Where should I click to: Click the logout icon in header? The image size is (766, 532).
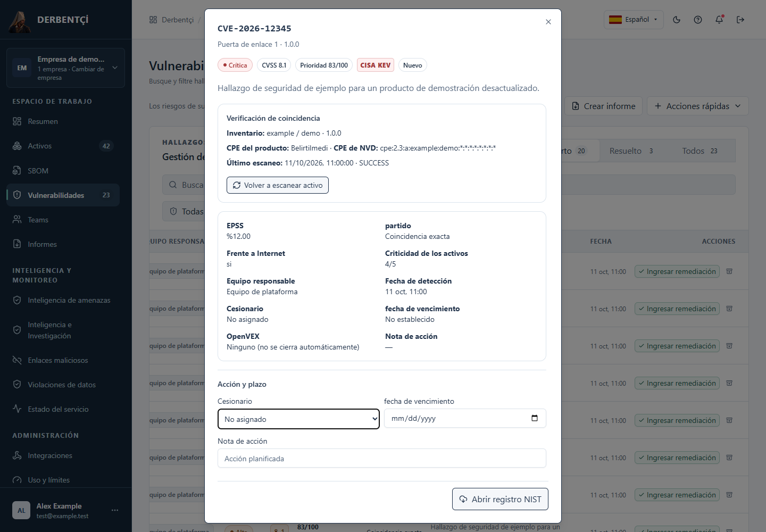740,20
